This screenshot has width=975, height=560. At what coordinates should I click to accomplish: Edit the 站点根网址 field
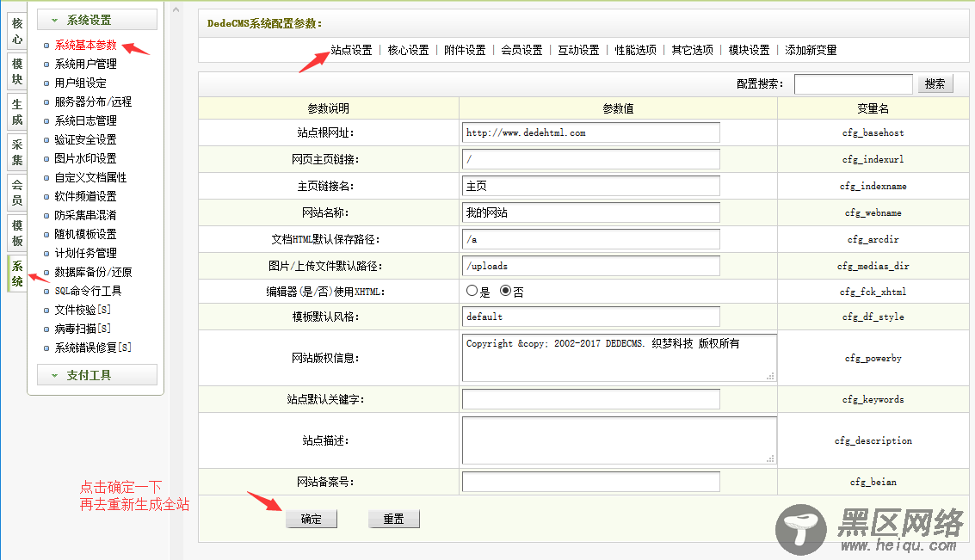pyautogui.click(x=590, y=132)
